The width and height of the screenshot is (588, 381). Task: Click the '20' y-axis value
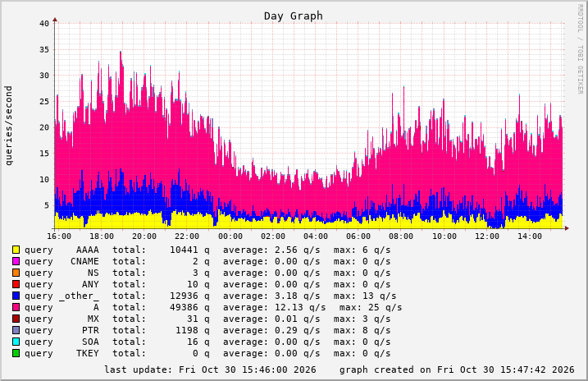pos(44,127)
